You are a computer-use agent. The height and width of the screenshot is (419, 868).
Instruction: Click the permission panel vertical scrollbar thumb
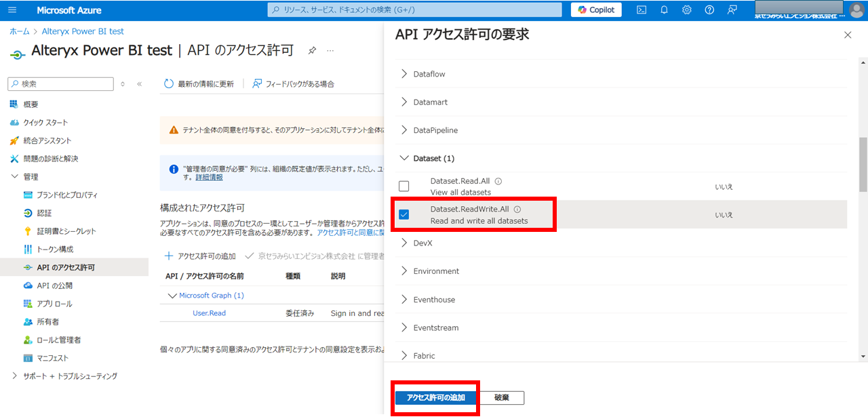(863, 164)
